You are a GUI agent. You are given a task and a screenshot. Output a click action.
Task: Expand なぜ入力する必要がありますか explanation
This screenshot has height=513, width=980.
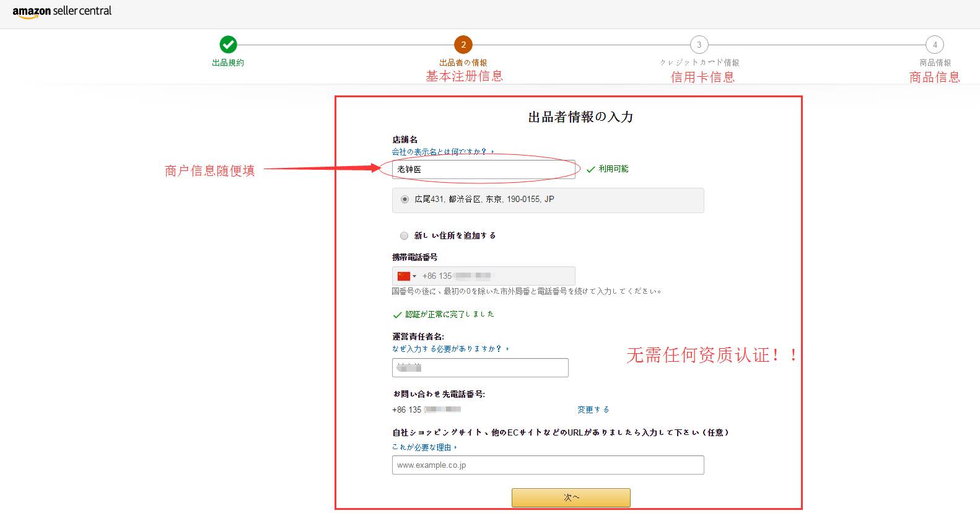pyautogui.click(x=450, y=349)
